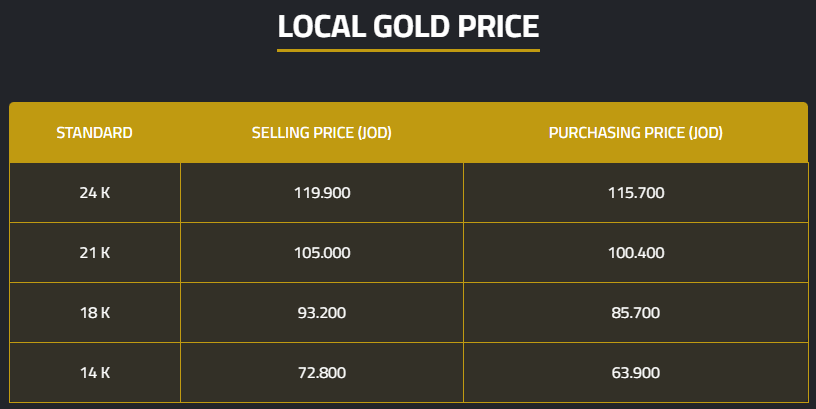Click the 72.800 selling price value

[x=321, y=373]
